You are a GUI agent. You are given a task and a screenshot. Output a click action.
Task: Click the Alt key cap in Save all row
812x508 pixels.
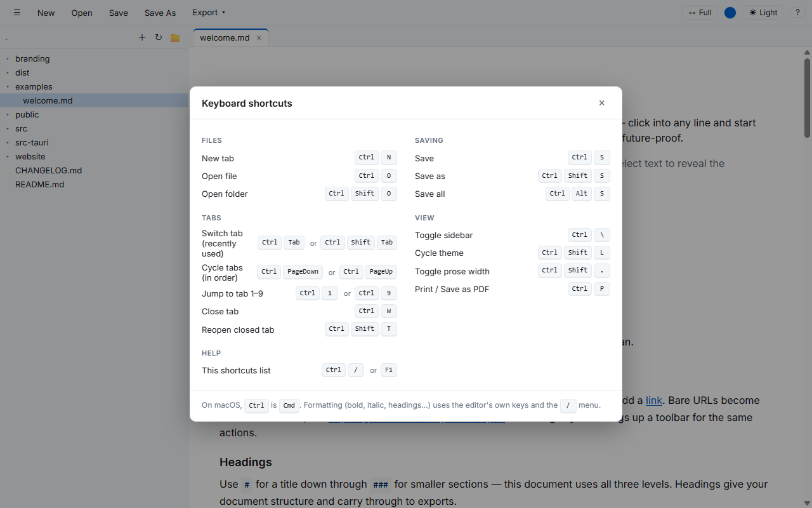pyautogui.click(x=582, y=194)
